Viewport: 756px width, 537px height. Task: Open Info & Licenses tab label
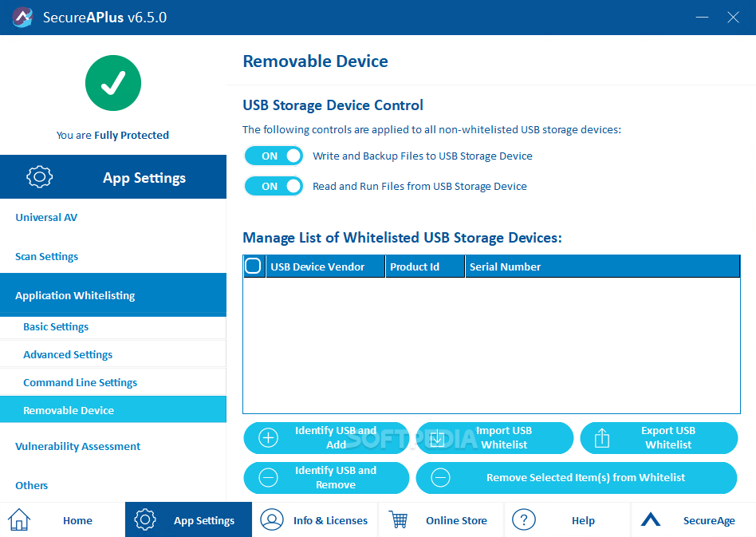[x=330, y=520]
